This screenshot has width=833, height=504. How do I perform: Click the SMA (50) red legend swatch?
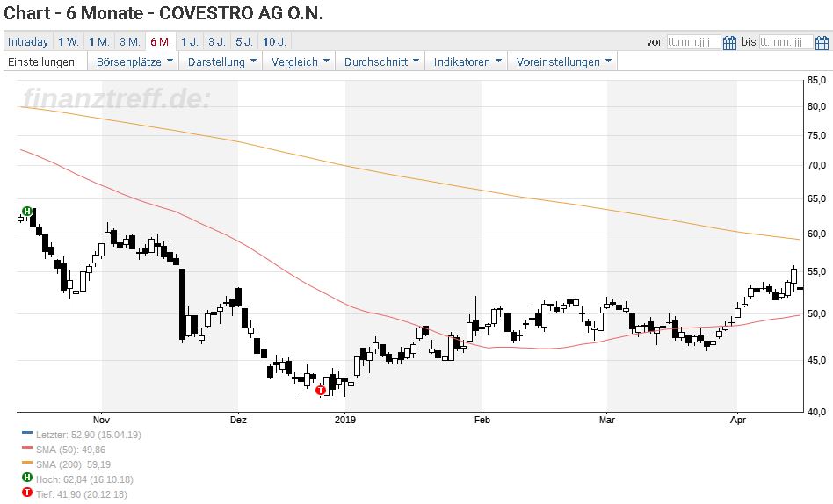27,448
